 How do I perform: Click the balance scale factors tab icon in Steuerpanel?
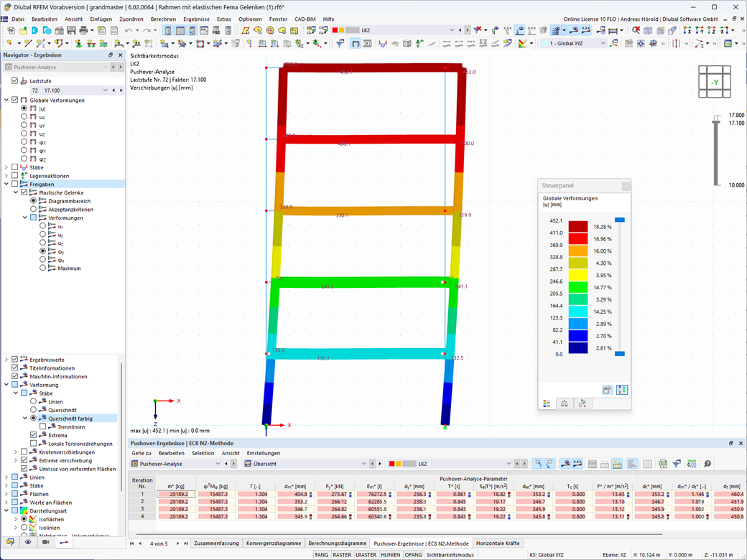tap(565, 403)
